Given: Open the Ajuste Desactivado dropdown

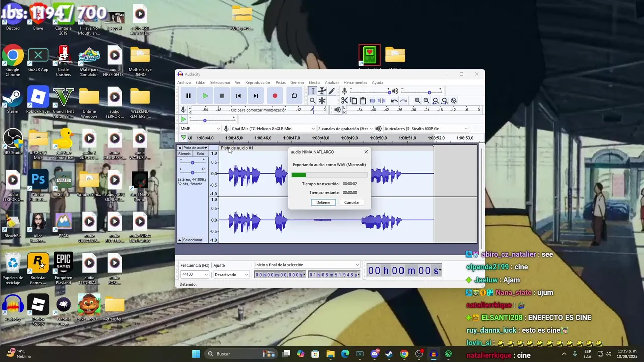Looking at the screenshot, I should coord(231,275).
